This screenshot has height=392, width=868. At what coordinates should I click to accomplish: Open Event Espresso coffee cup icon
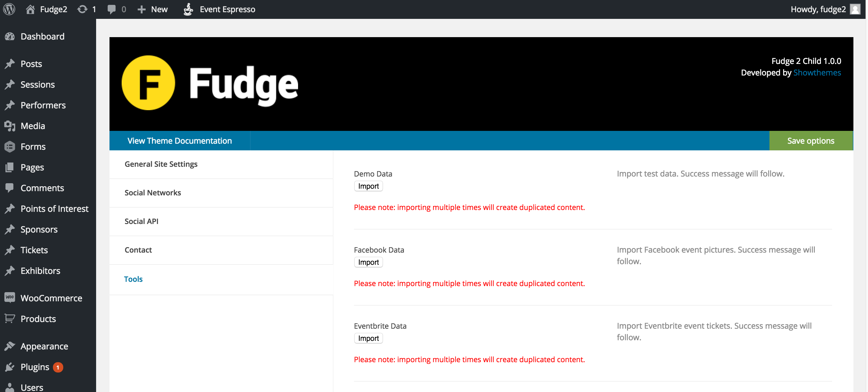[x=188, y=9]
